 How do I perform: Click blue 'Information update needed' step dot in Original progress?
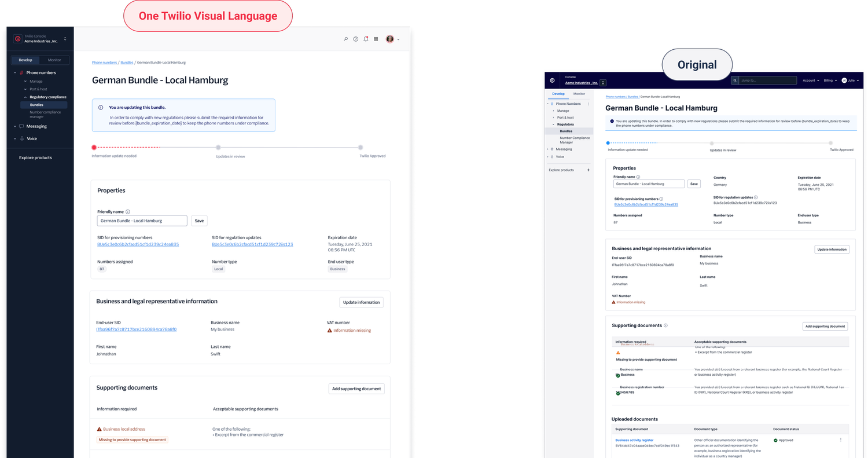[608, 142]
